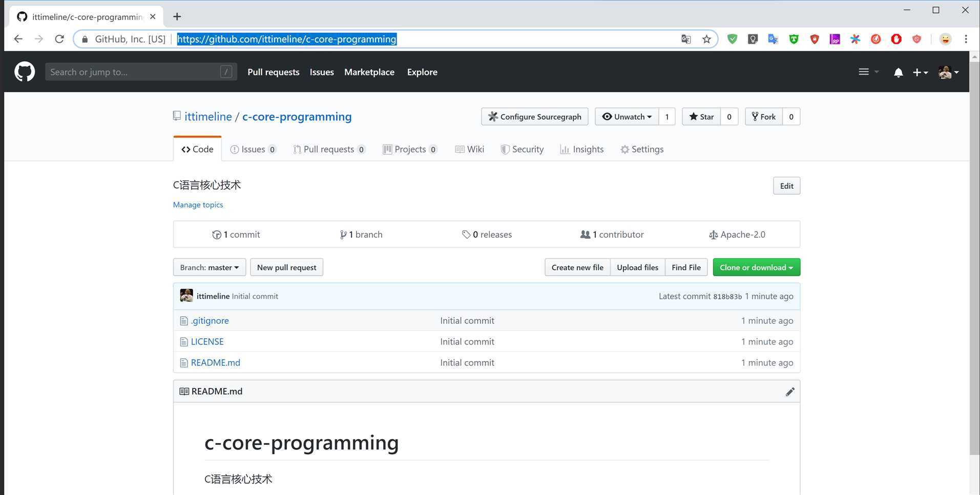Click New pull request button

(x=286, y=267)
